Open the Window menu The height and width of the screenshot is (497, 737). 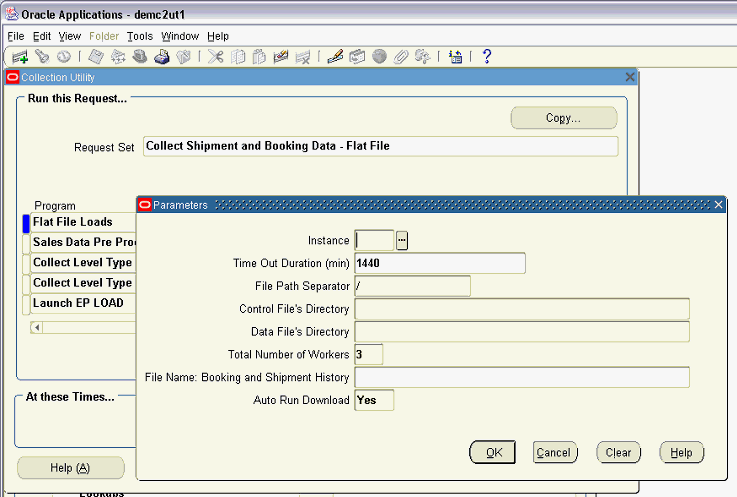click(180, 36)
